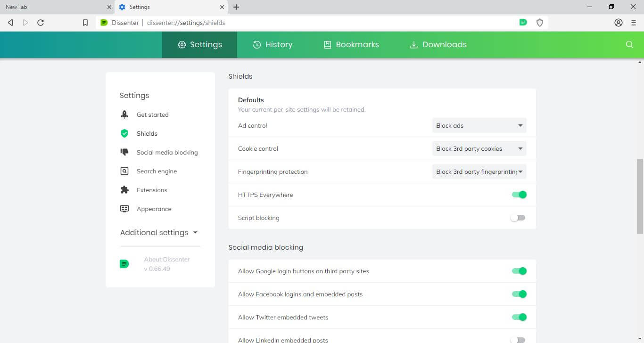Click the thumbs-down Social media blocking icon

click(124, 152)
